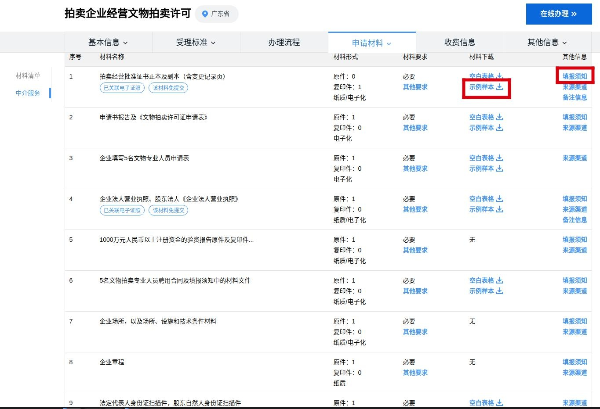Click the blue 在线办理 button

click(559, 14)
